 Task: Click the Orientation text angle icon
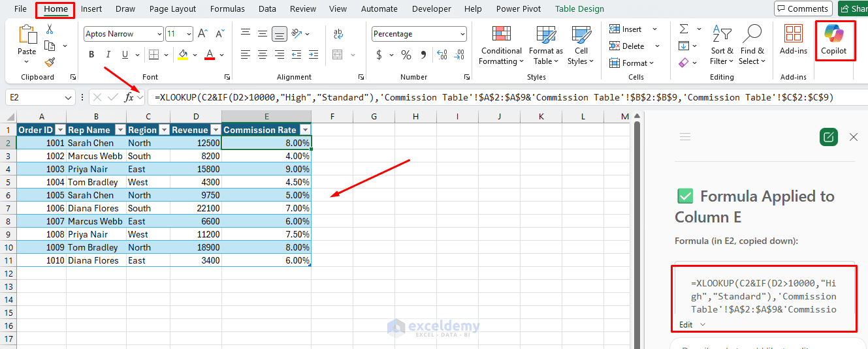297,33
